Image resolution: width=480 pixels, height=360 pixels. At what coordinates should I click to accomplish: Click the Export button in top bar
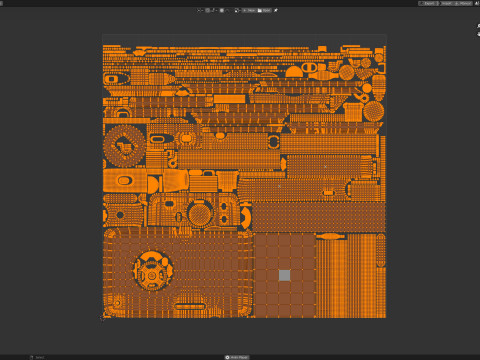pyautogui.click(x=429, y=3)
